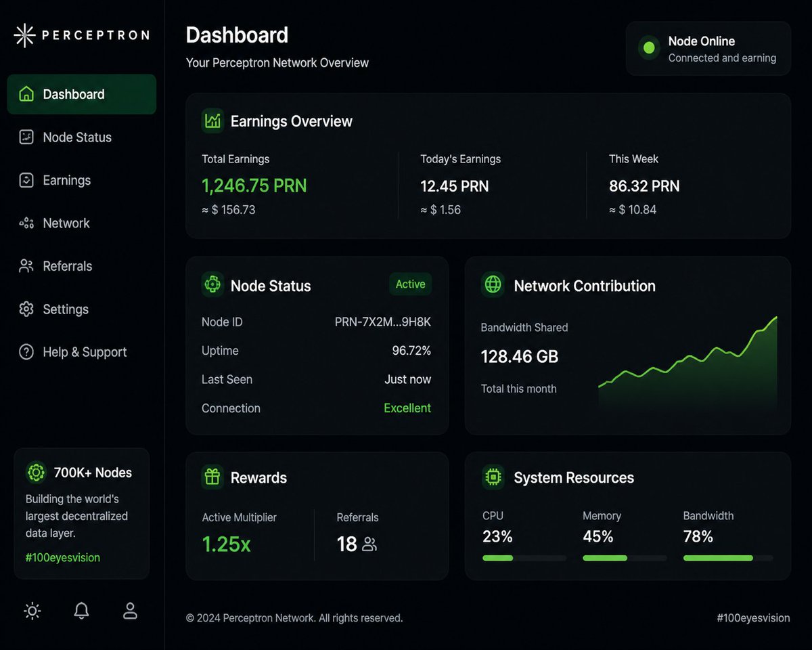Click the ≈ $ 1.56 amount

pos(441,210)
